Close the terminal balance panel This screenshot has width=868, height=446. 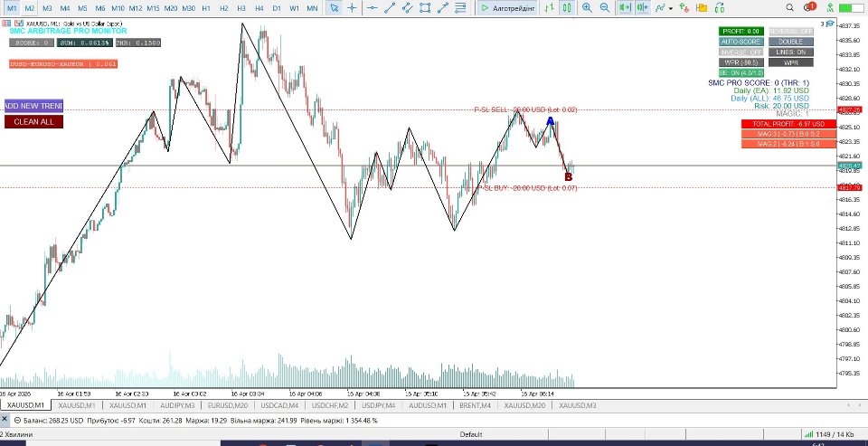[x=5, y=420]
